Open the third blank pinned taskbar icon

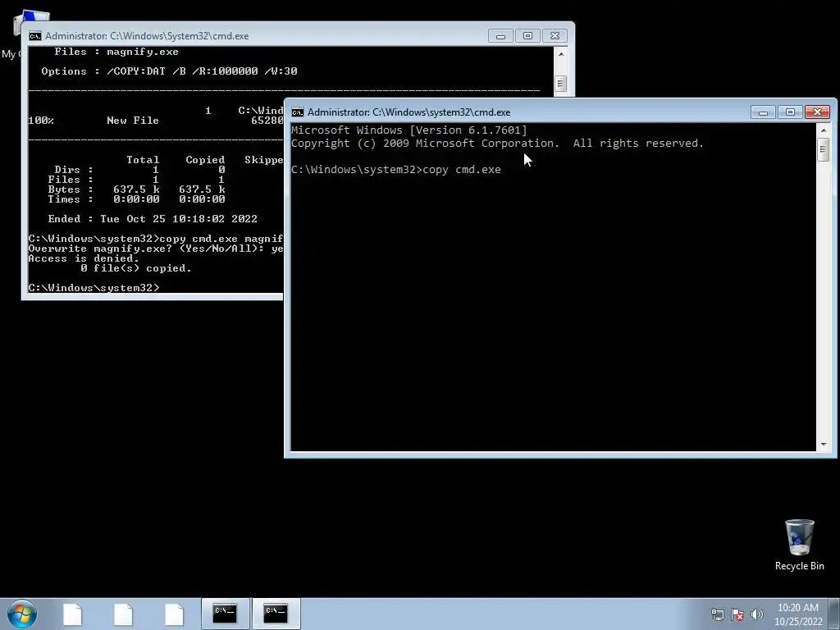[174, 614]
